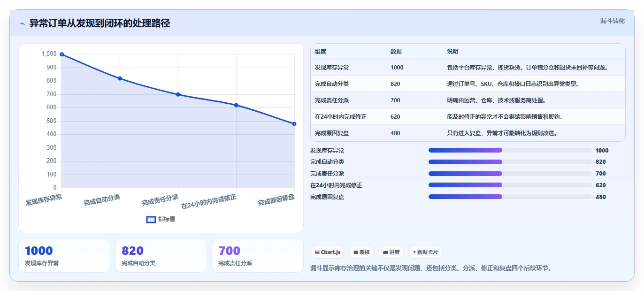
Task: Click the table value 620
Action: pos(395,117)
